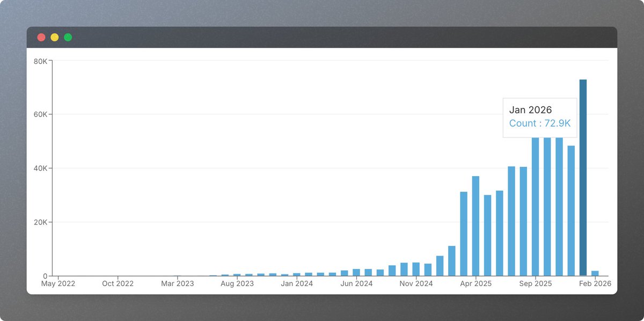The height and width of the screenshot is (321, 644).
Task: Select the May 2025 bar
Action: pos(487,235)
